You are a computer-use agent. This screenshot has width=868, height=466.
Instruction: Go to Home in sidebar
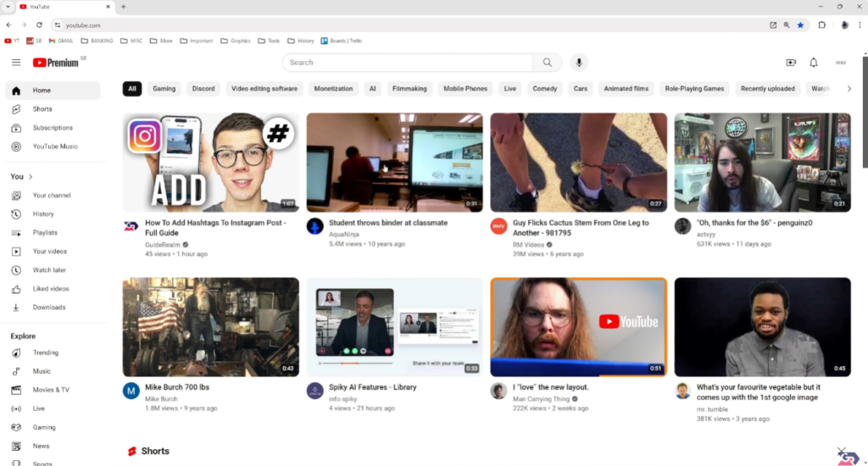click(53, 90)
